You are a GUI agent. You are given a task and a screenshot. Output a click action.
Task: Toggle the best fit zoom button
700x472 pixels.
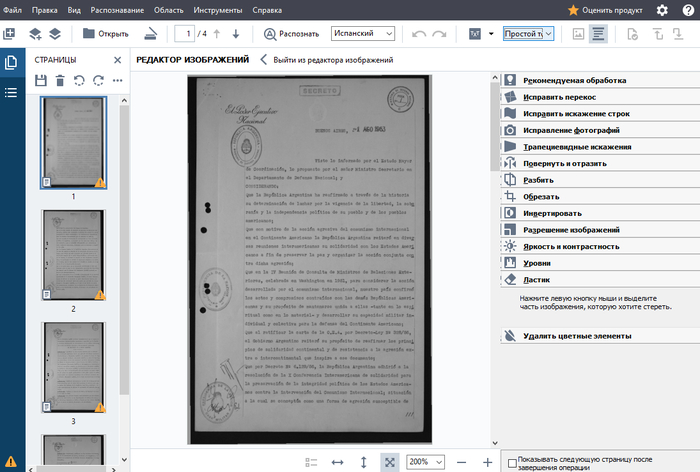[389, 462]
